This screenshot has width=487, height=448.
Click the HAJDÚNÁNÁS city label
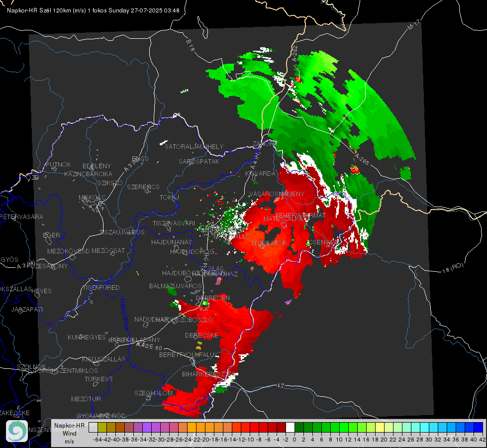pyautogui.click(x=172, y=242)
